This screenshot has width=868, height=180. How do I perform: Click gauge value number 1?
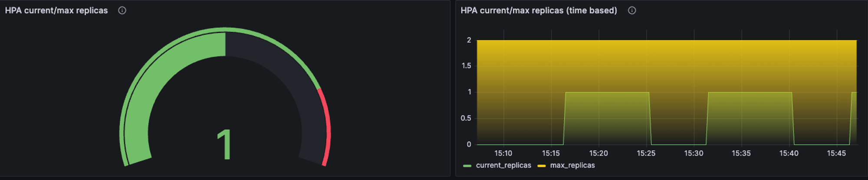pos(224,144)
